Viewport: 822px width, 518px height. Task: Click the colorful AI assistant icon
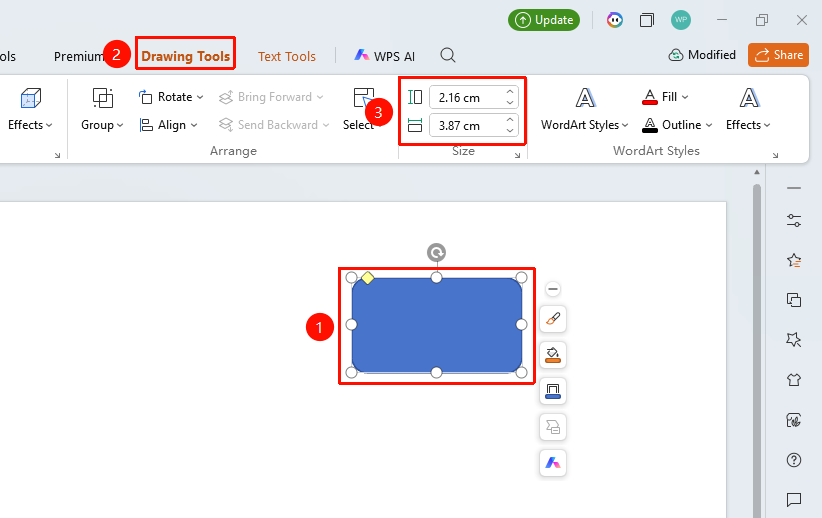(x=614, y=20)
